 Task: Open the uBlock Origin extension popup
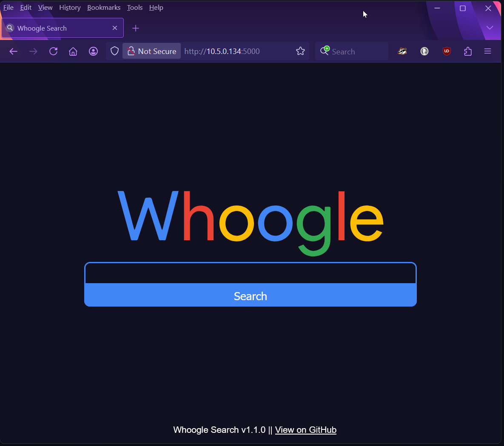pyautogui.click(x=447, y=51)
